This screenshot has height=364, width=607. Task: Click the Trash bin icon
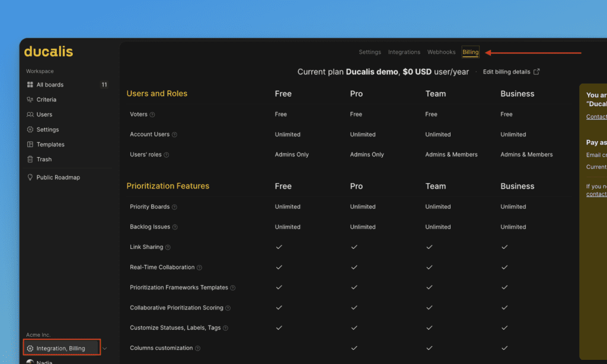30,159
